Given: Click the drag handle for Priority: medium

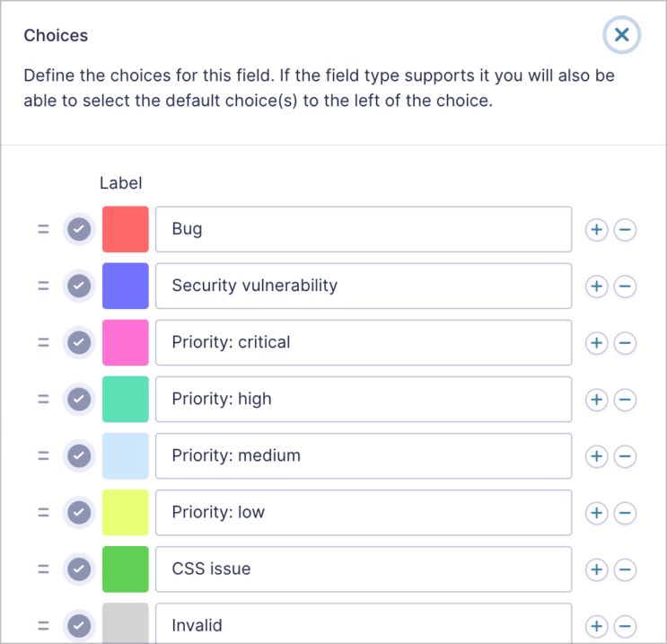Looking at the screenshot, I should click(x=43, y=456).
